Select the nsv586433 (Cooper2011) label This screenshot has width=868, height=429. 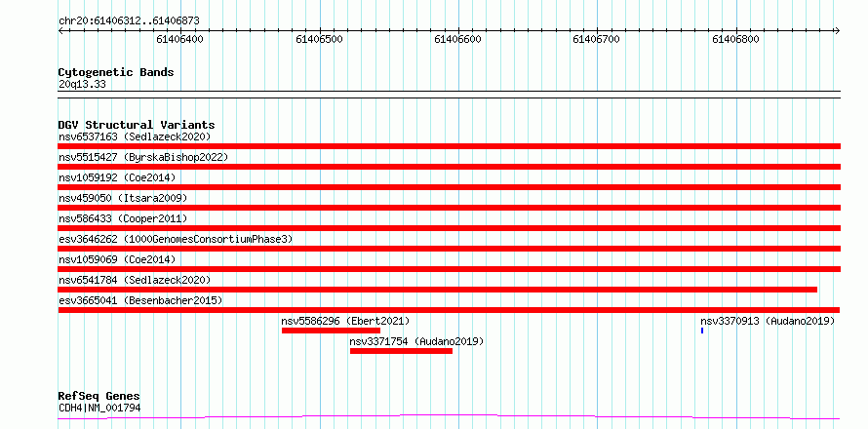pyautogui.click(x=123, y=218)
